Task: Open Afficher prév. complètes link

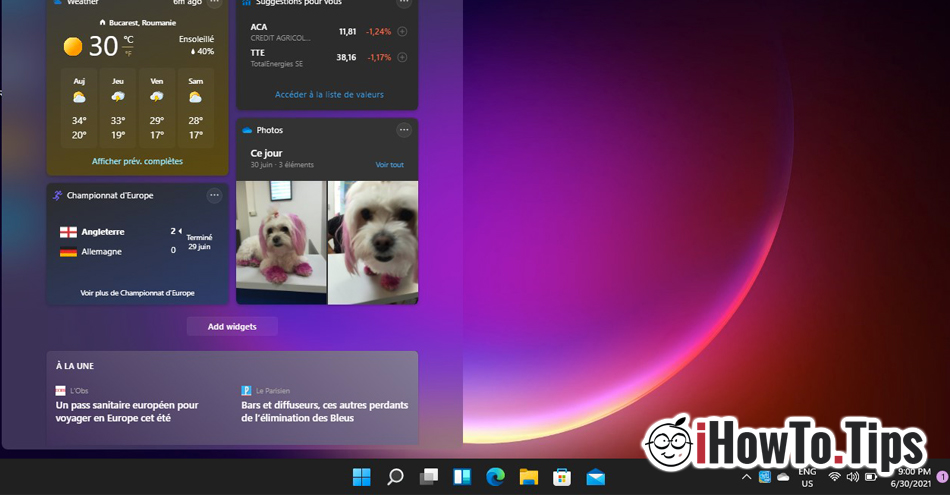Action: tap(137, 161)
